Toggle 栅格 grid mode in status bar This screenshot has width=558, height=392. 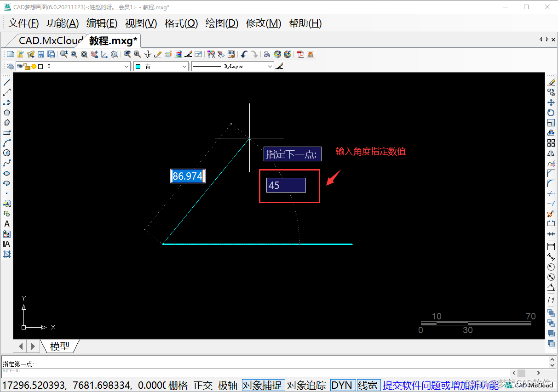[x=178, y=386]
